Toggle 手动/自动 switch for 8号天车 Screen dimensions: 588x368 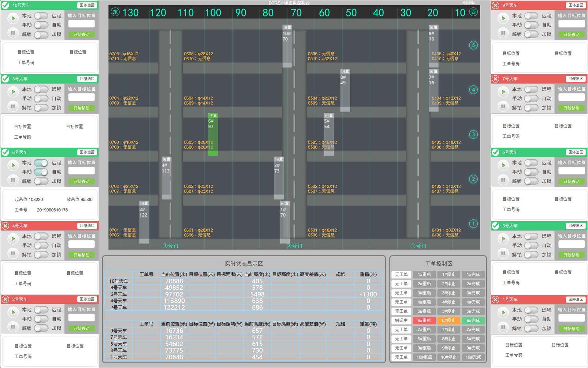(41, 98)
